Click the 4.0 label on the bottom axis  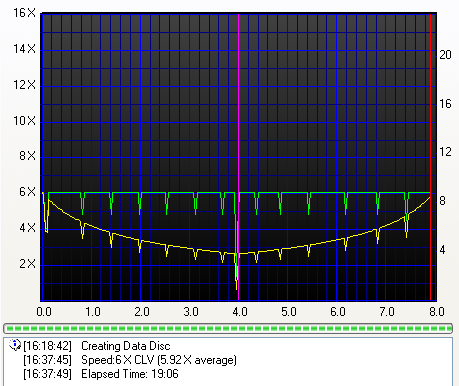point(240,312)
